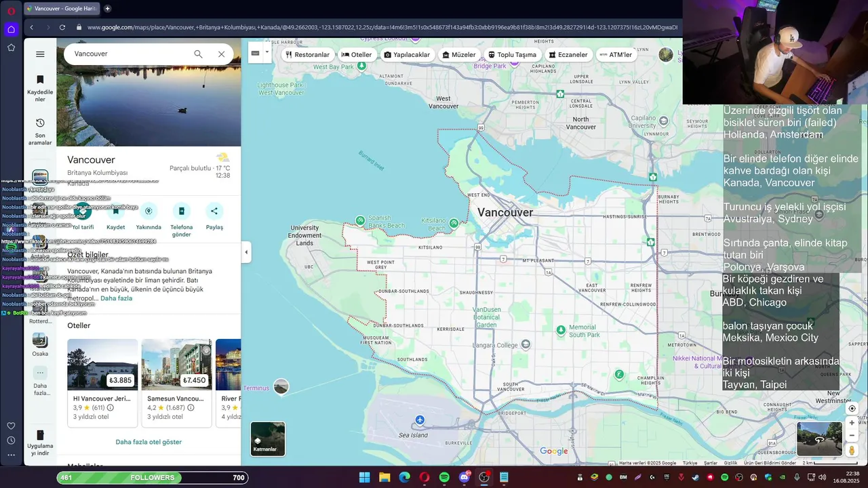
Task: Filter map by Eczaneler
Action: 568,54
